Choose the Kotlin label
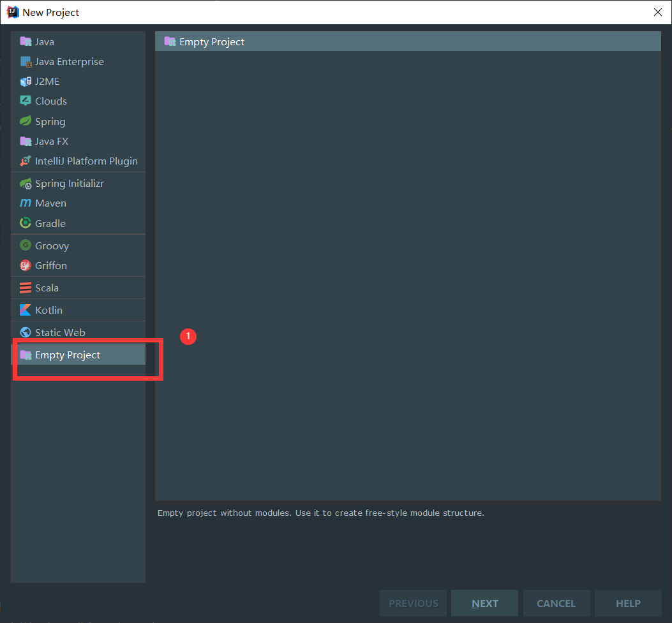The width and height of the screenshot is (672, 623). tap(49, 310)
